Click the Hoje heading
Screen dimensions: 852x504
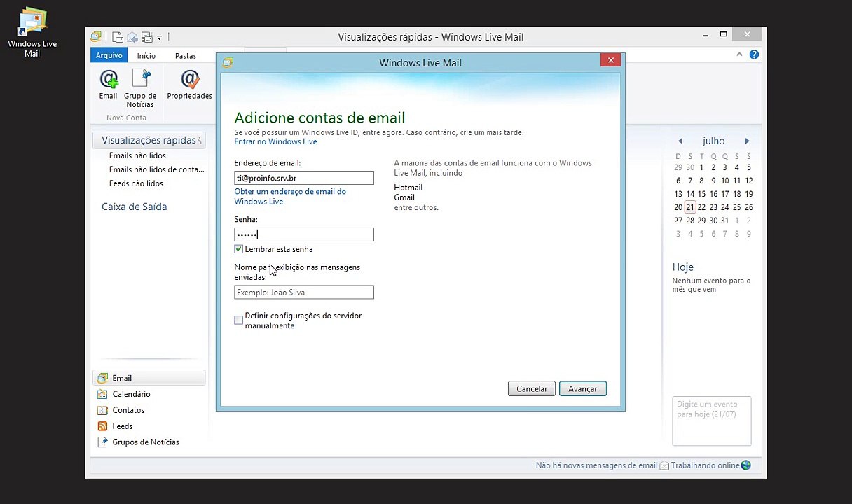coord(683,267)
